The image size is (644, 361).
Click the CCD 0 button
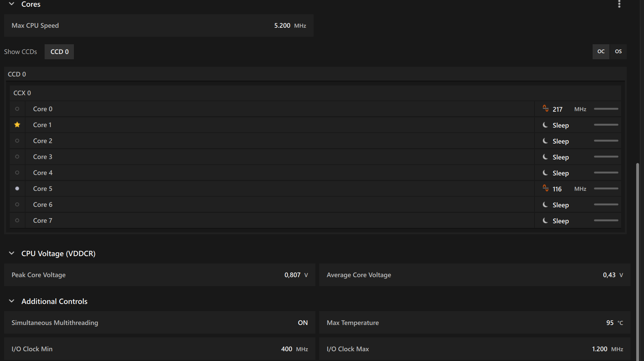59,52
